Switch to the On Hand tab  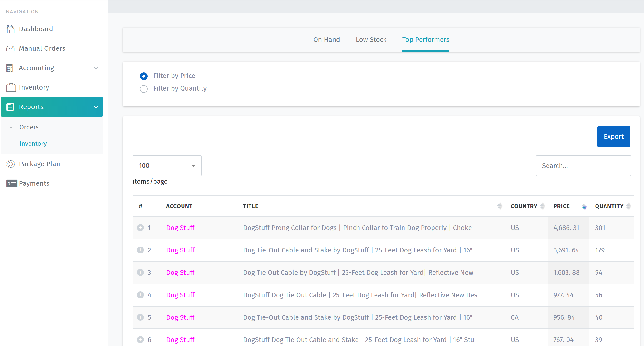[x=327, y=40]
